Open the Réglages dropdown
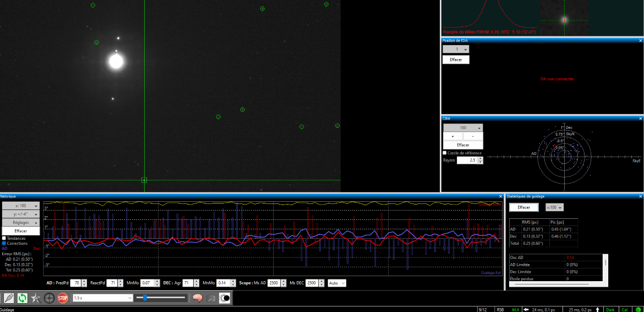The height and width of the screenshot is (312, 644). pyautogui.click(x=21, y=222)
